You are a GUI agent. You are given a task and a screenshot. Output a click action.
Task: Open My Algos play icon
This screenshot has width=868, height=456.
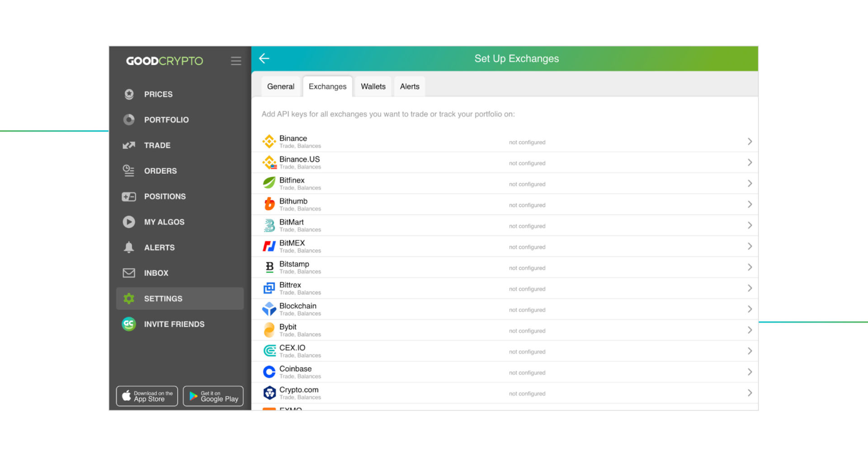click(129, 222)
